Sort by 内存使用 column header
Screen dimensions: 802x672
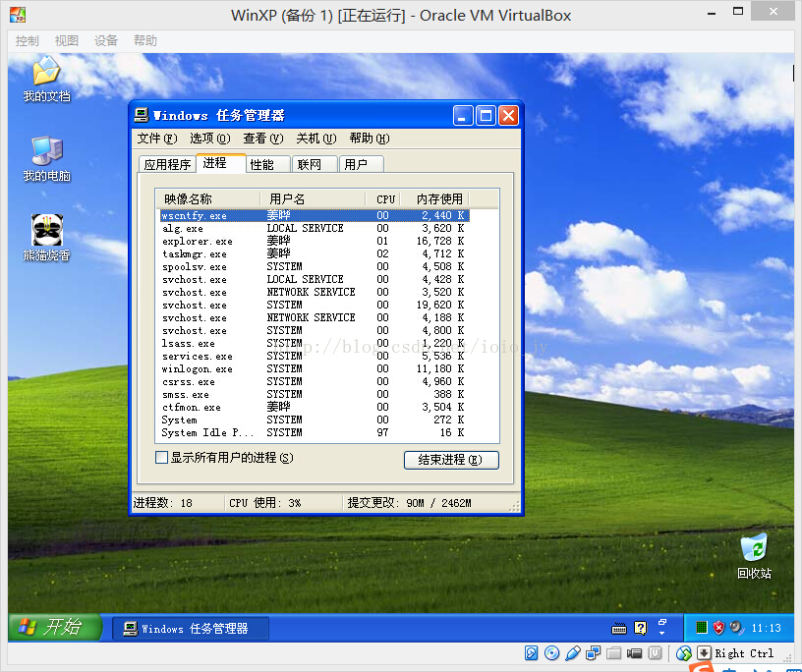click(434, 198)
